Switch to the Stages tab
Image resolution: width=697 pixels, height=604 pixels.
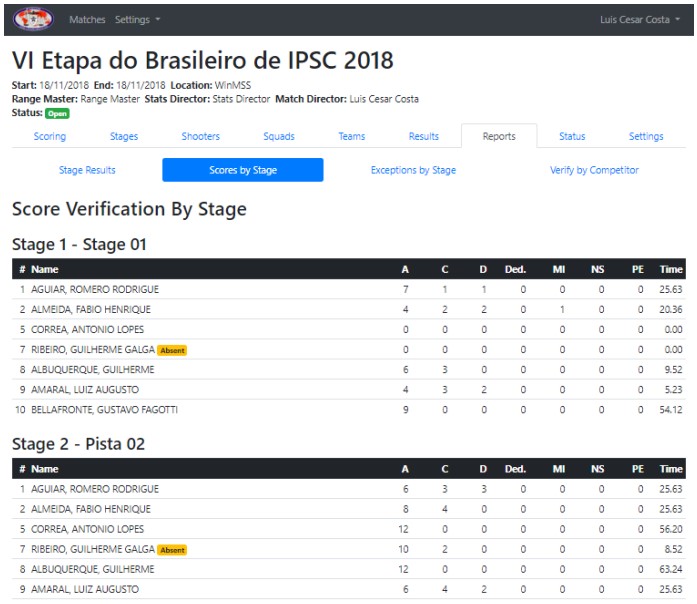124,136
